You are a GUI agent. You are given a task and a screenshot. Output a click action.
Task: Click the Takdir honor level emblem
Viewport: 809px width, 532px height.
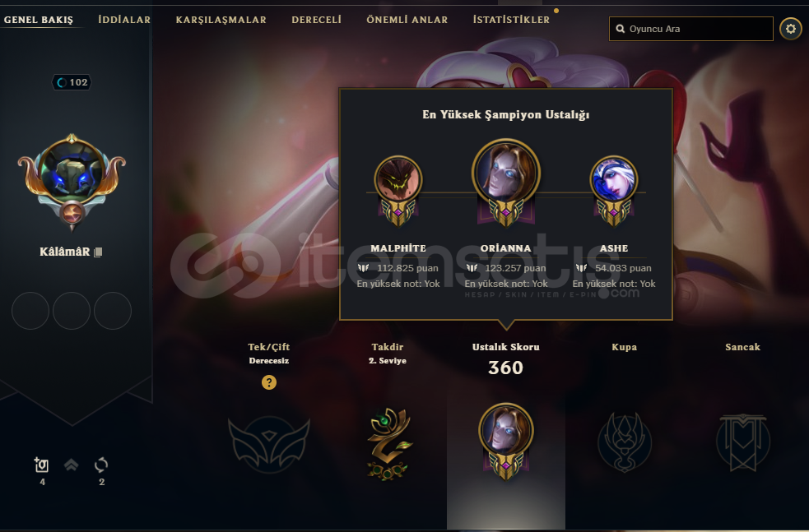point(388,444)
